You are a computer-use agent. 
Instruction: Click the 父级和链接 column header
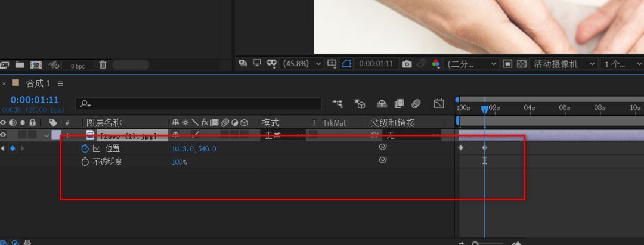392,123
